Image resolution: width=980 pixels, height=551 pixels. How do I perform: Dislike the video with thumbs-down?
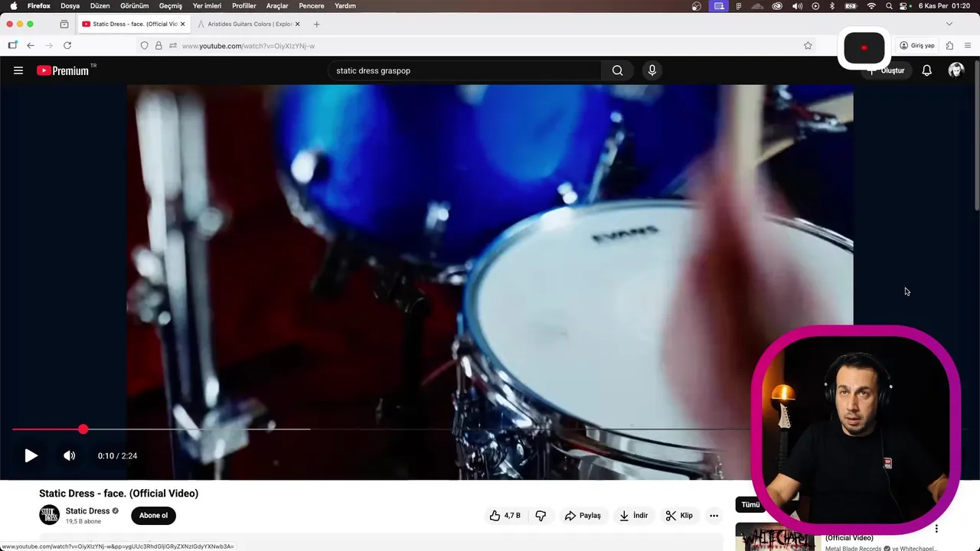click(x=541, y=516)
